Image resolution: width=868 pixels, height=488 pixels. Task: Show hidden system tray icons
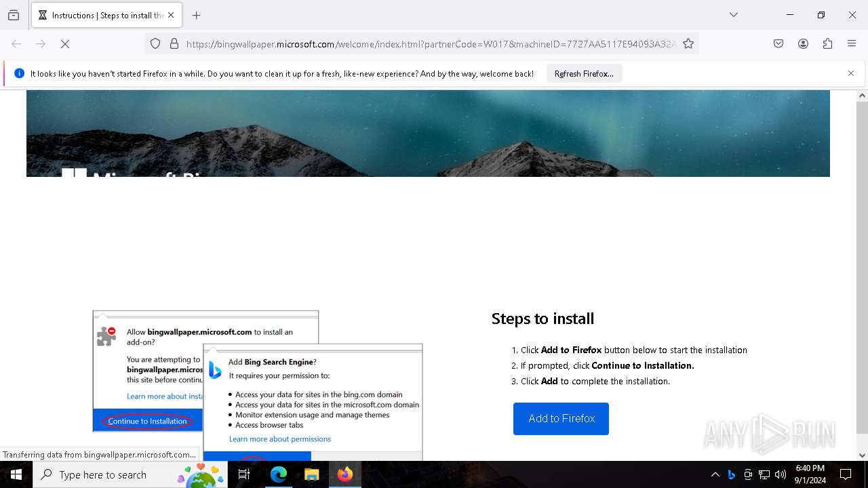coord(715,474)
